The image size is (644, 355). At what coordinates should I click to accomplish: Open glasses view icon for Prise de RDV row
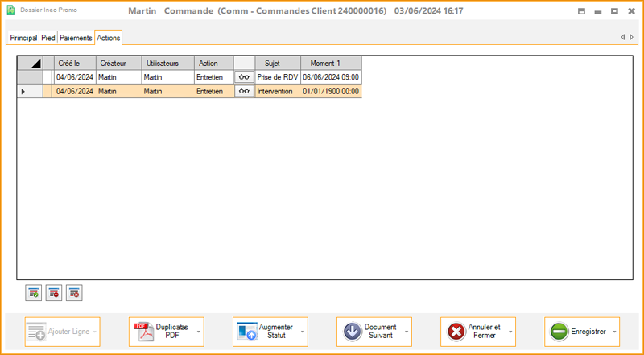(244, 77)
